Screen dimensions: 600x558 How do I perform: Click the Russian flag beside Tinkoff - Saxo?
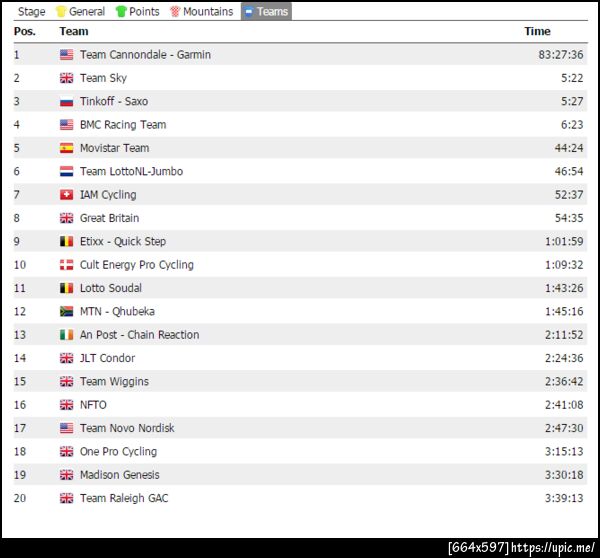pos(67,101)
